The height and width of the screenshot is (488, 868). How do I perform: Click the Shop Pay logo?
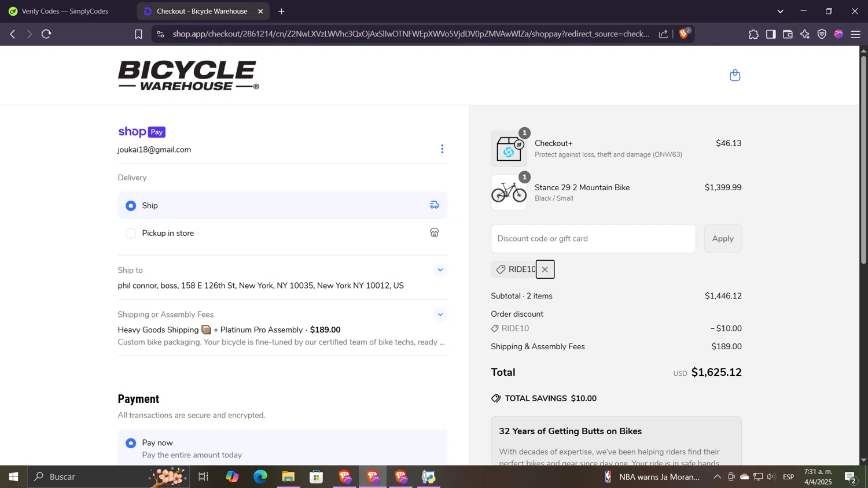[142, 132]
